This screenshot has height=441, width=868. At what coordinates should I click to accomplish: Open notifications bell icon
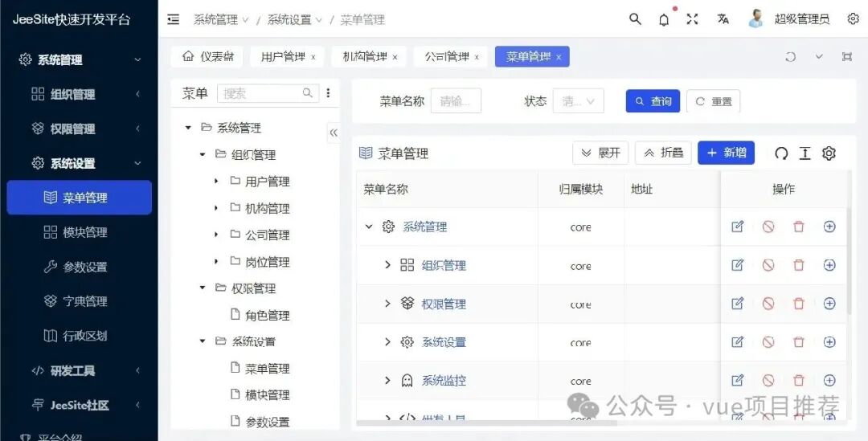click(664, 20)
